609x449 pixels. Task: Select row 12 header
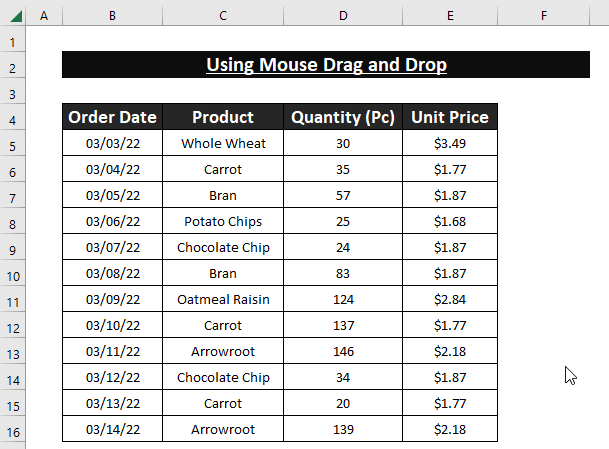coord(13,326)
